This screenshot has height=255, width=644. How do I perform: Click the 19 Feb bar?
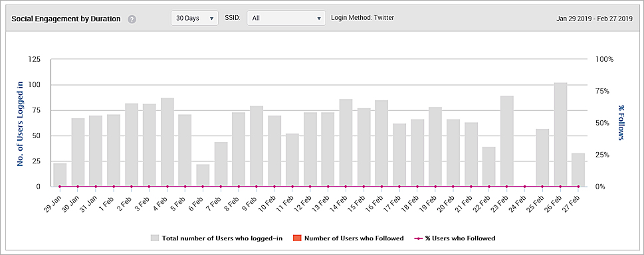[435, 147]
